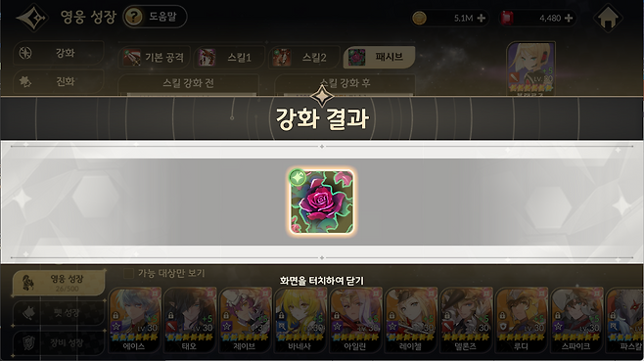Switch to the 스킬1 tab
This screenshot has height=361, width=644.
click(x=230, y=58)
